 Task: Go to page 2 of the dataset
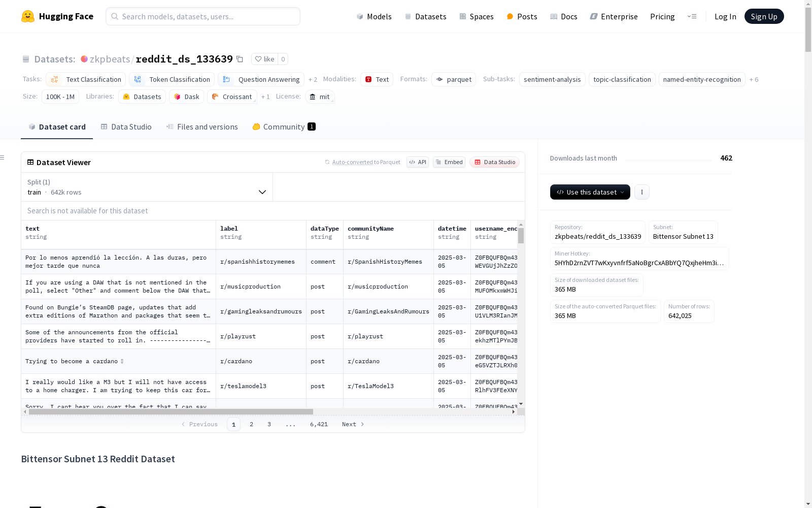(251, 424)
